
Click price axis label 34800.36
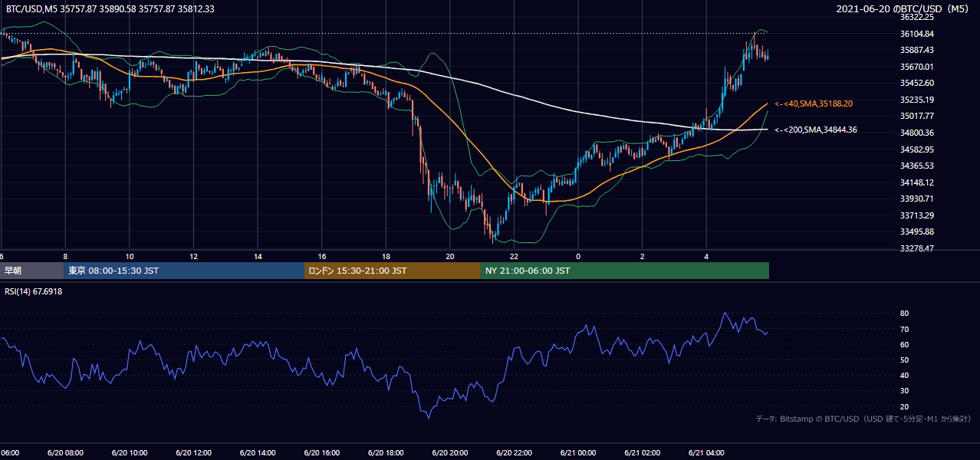pyautogui.click(x=917, y=133)
